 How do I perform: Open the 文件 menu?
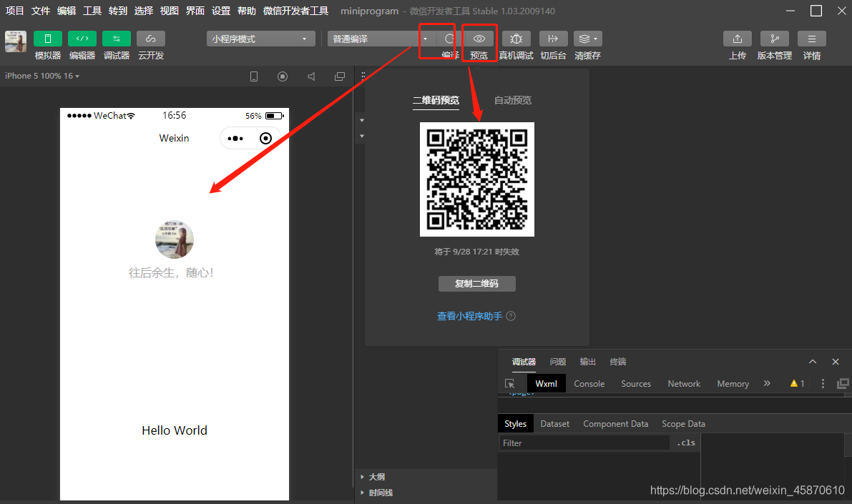coord(41,11)
